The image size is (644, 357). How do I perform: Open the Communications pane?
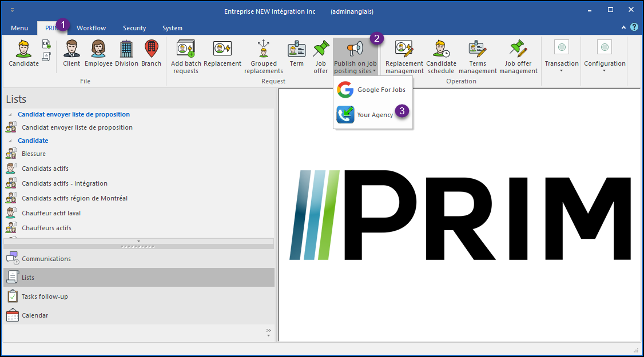click(x=139, y=259)
